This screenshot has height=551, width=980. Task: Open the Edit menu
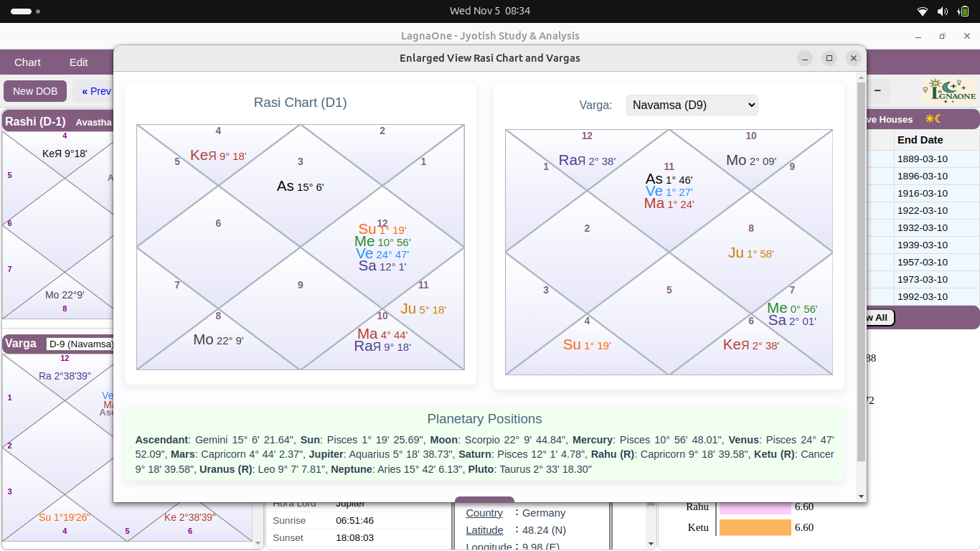point(79,62)
